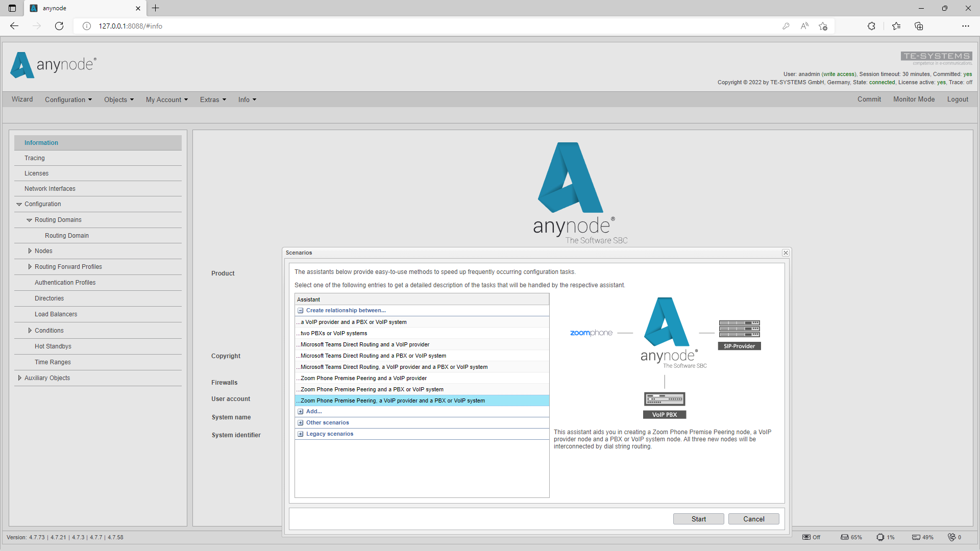The image size is (980, 551).
Task: Open Licenses in the sidebar
Action: point(98,173)
